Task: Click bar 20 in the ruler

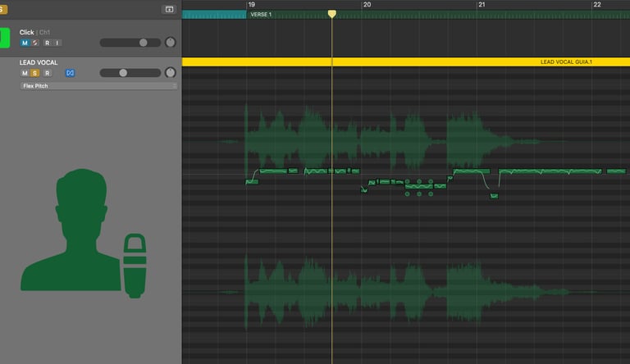Action: point(367,4)
